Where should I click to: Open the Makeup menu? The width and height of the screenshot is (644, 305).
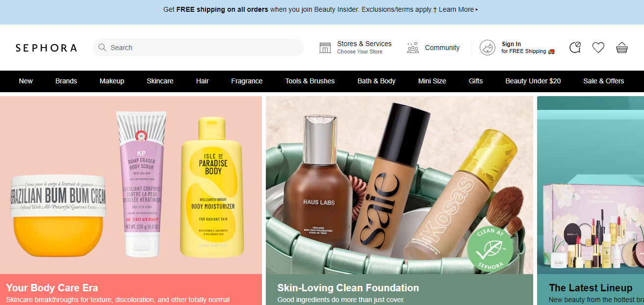click(112, 81)
